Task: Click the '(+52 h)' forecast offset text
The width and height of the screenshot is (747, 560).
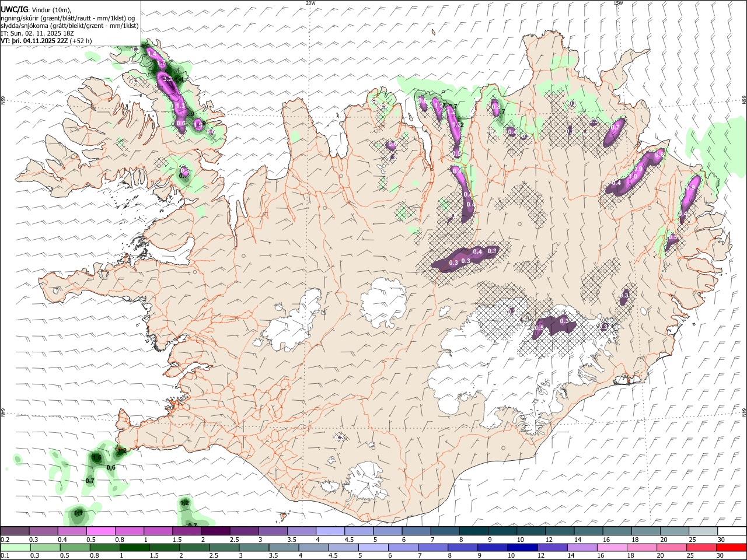Action: point(82,41)
